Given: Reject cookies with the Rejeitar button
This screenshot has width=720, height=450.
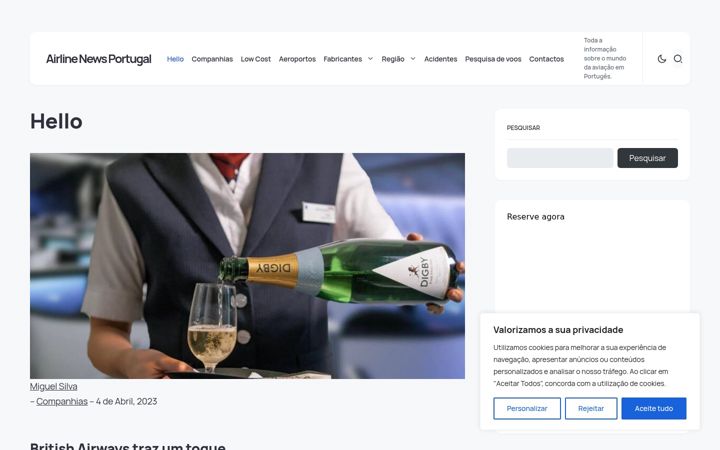Looking at the screenshot, I should [591, 408].
